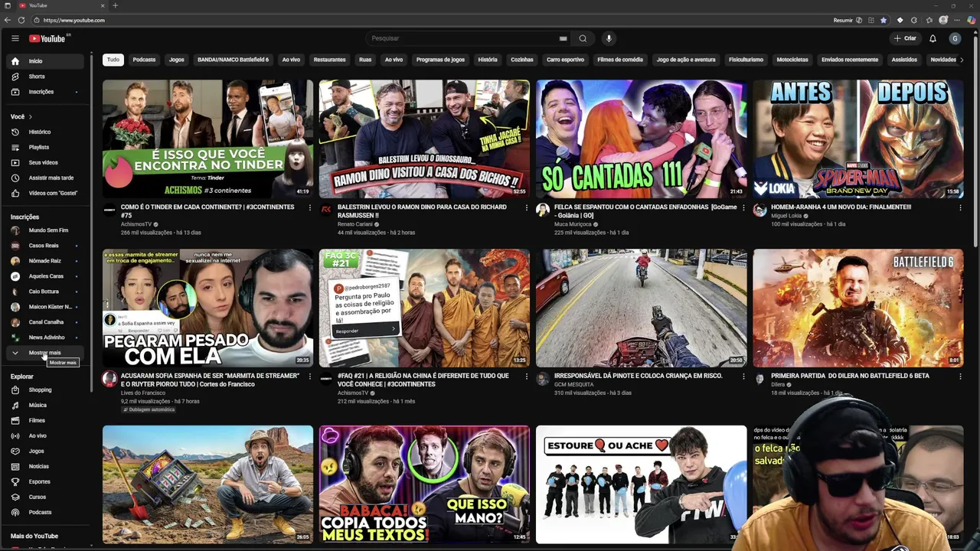Select BANDAI/NAMCO Battlefield 6 chip
980x551 pixels.
pyautogui.click(x=233, y=60)
